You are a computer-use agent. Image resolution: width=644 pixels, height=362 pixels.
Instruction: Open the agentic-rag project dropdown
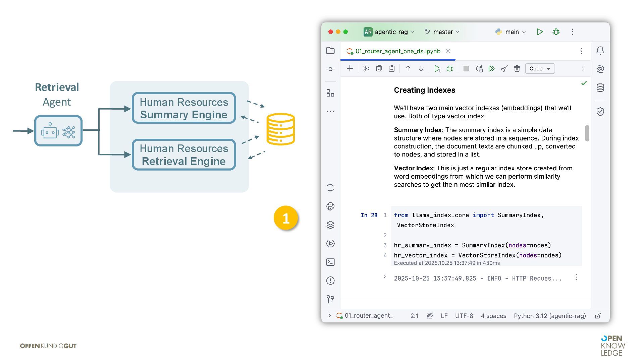(389, 32)
